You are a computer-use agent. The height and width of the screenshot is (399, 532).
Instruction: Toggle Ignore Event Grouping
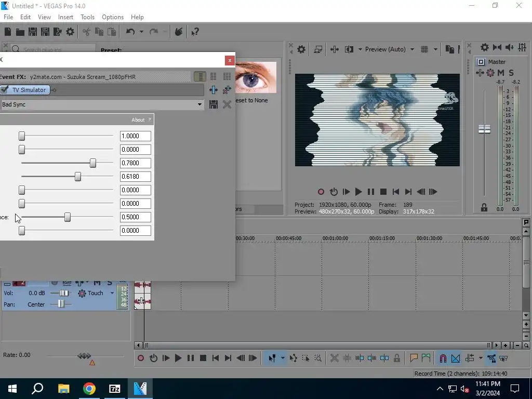click(503, 358)
